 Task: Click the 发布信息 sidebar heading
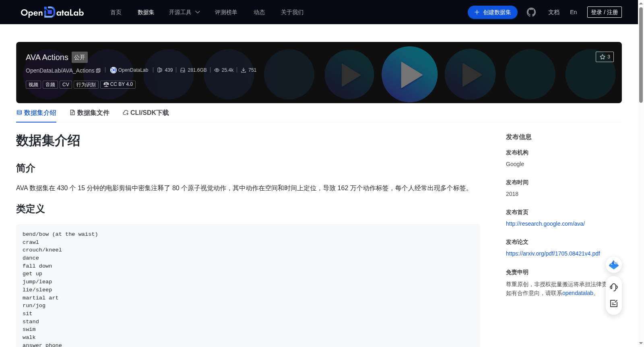(x=519, y=137)
